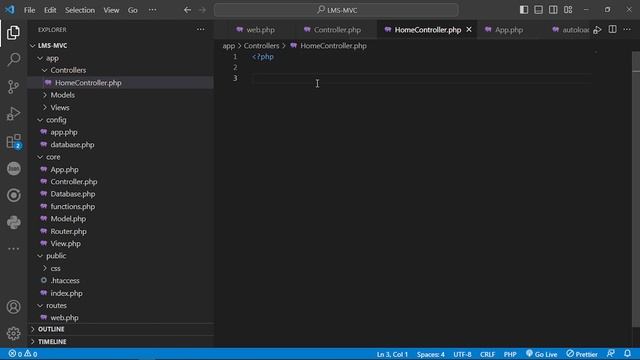
Task: Change UTF-8 file encoding
Action: 462,354
